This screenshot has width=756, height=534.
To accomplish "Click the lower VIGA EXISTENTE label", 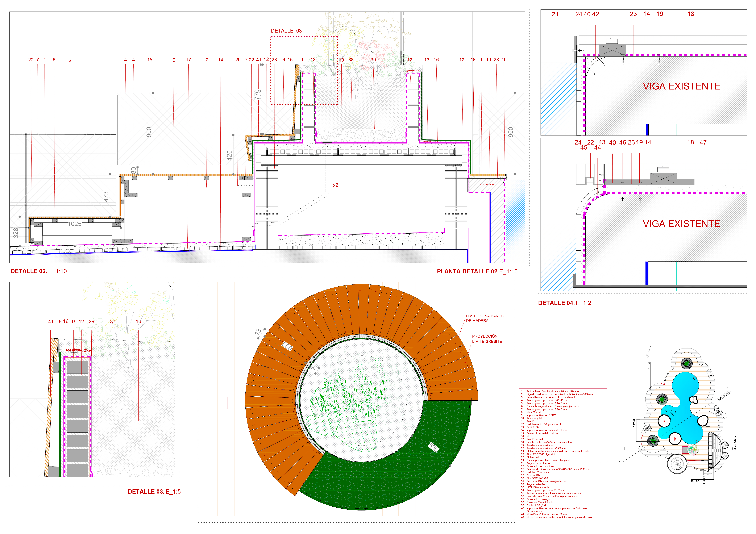I will click(x=681, y=224).
